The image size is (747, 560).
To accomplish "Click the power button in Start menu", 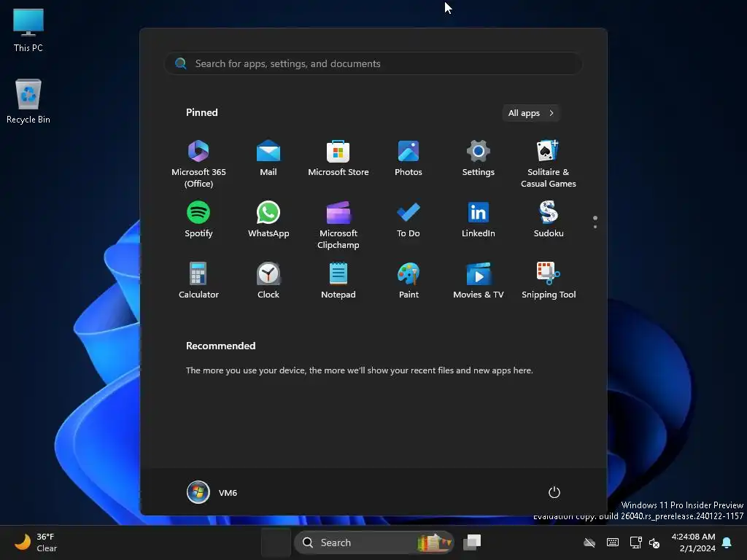I will tap(554, 492).
